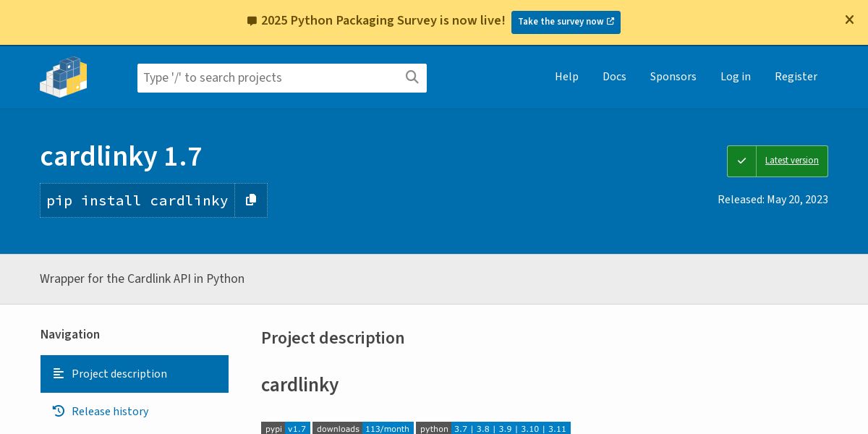Click Register

tap(796, 77)
